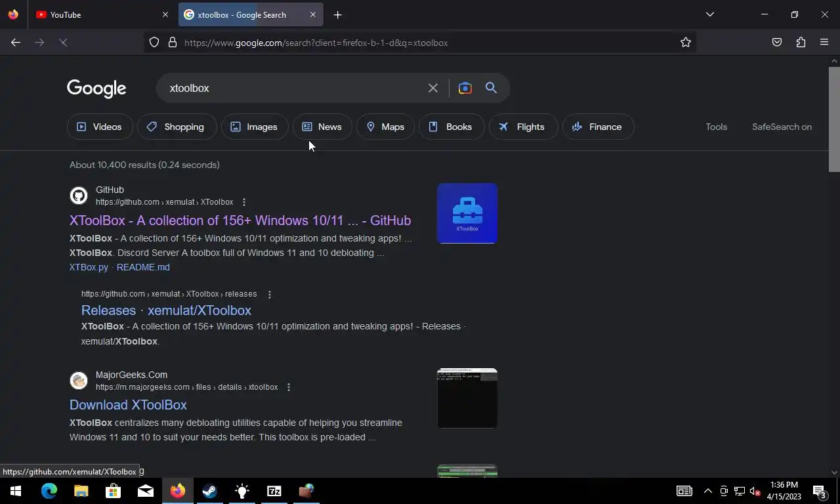Go to Google home via logo
Image resolution: width=840 pixels, height=504 pixels.
(x=96, y=89)
